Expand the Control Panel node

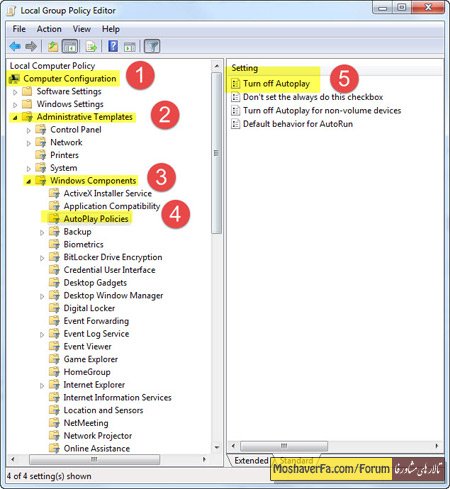tap(29, 130)
